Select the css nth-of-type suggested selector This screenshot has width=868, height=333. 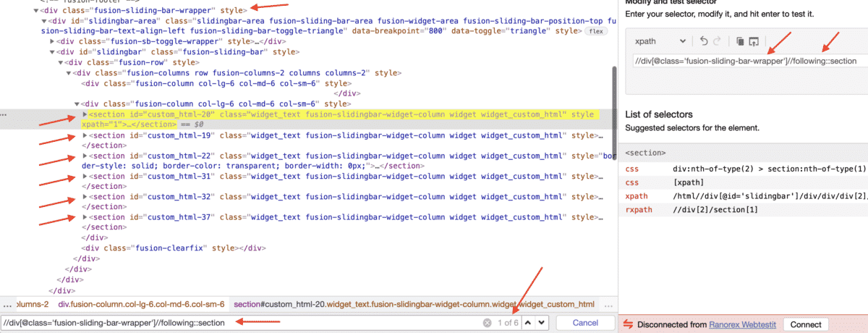[x=769, y=169]
